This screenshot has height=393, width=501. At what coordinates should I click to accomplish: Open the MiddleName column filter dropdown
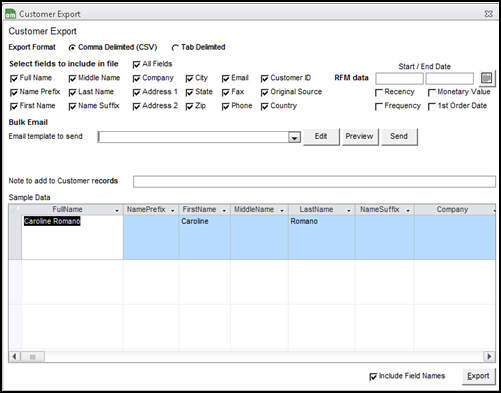(x=282, y=211)
